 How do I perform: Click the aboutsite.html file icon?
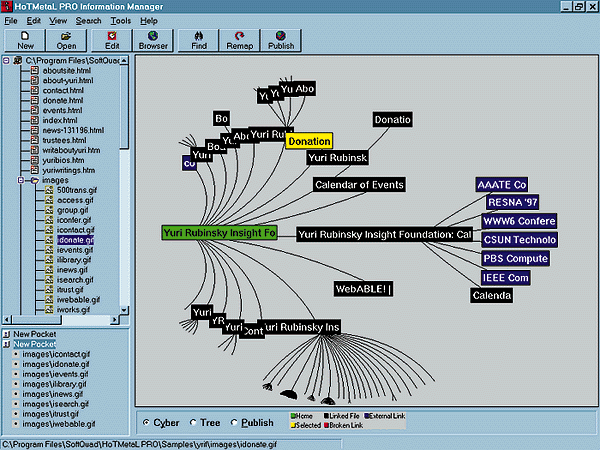(x=34, y=70)
